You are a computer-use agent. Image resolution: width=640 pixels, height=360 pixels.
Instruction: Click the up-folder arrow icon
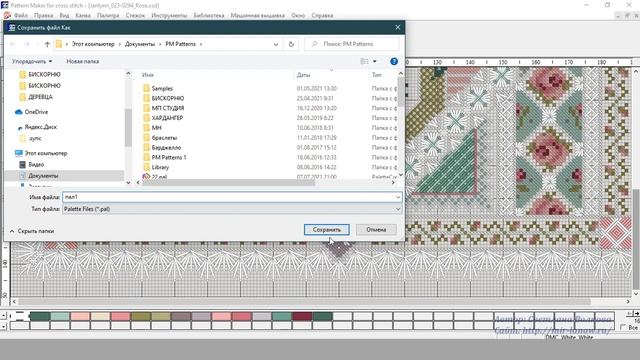(x=47, y=44)
